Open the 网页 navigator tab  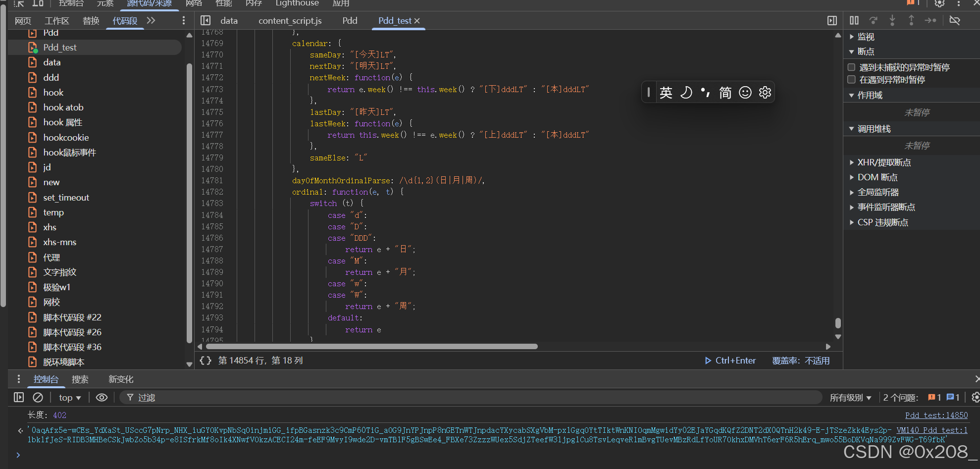click(23, 21)
